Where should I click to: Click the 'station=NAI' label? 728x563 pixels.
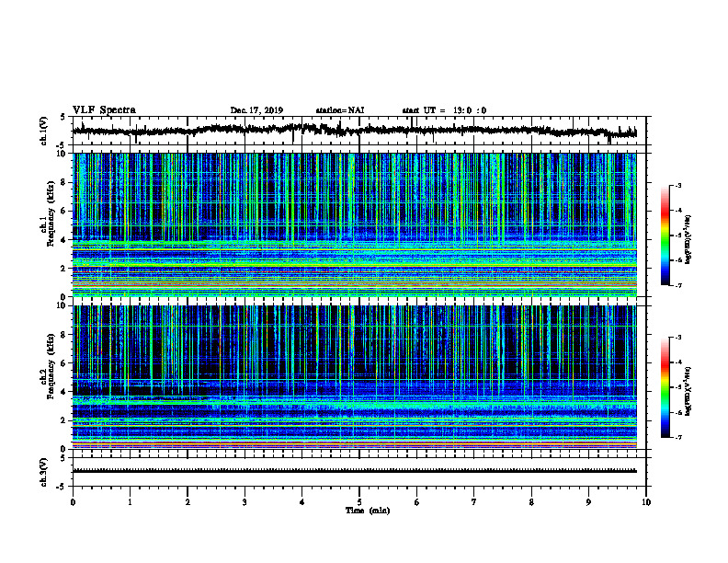340,110
